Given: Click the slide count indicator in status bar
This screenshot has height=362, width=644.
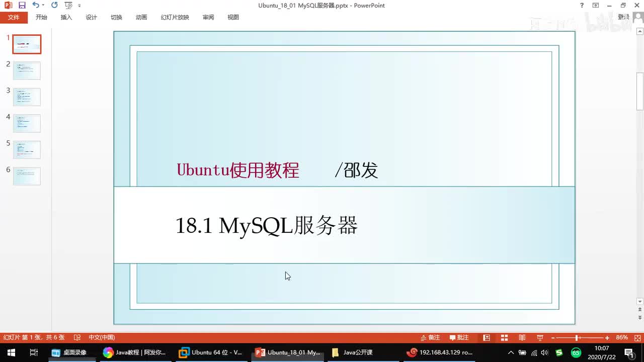Looking at the screenshot, I should (34, 337).
